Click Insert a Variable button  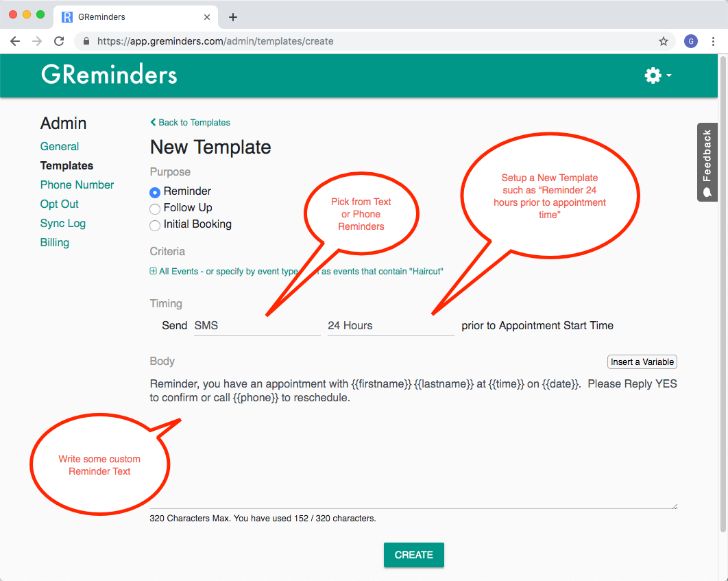642,361
